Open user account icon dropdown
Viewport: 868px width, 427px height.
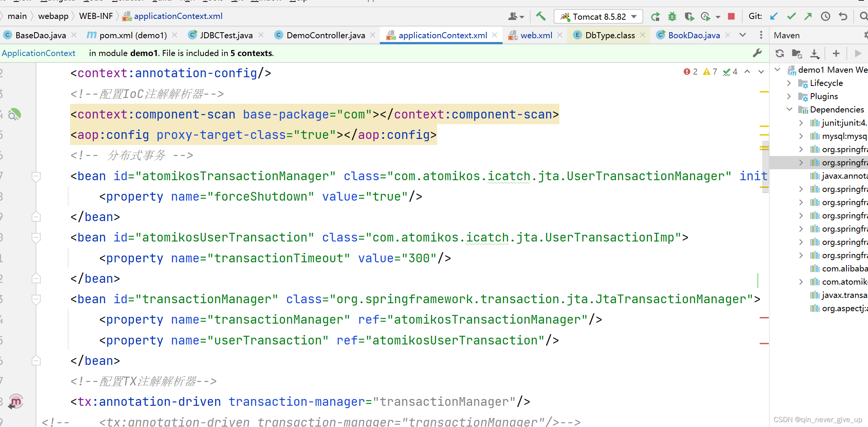516,16
